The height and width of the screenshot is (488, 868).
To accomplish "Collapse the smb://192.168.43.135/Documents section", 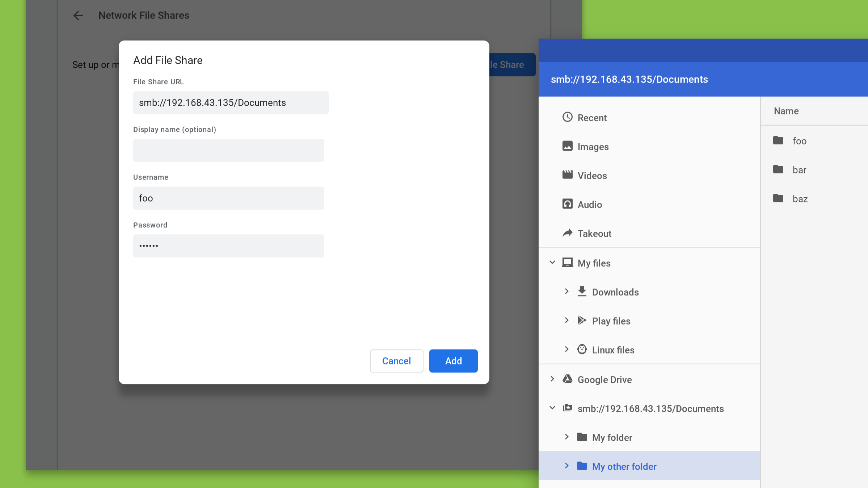I will click(552, 408).
